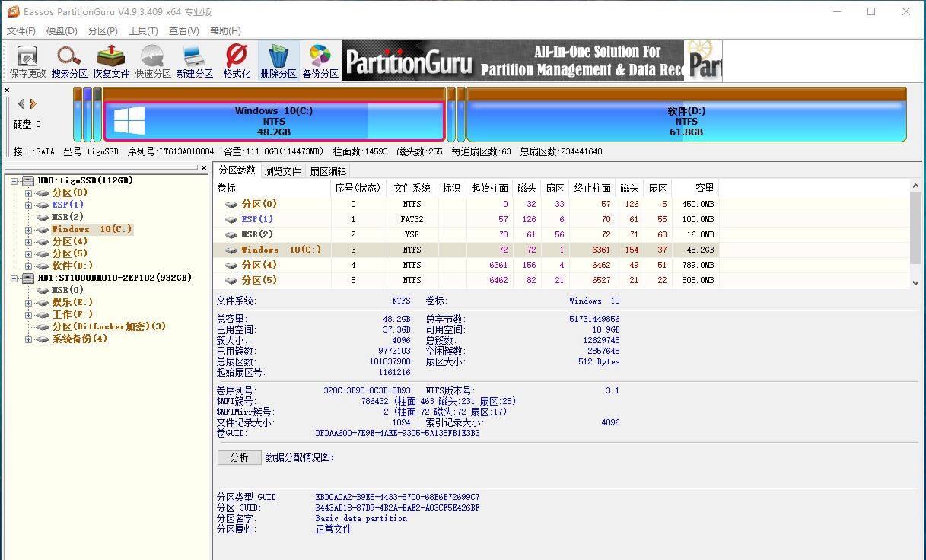Expand the Windows 10(C:) tree node
The width and height of the screenshot is (926, 560).
[29, 229]
